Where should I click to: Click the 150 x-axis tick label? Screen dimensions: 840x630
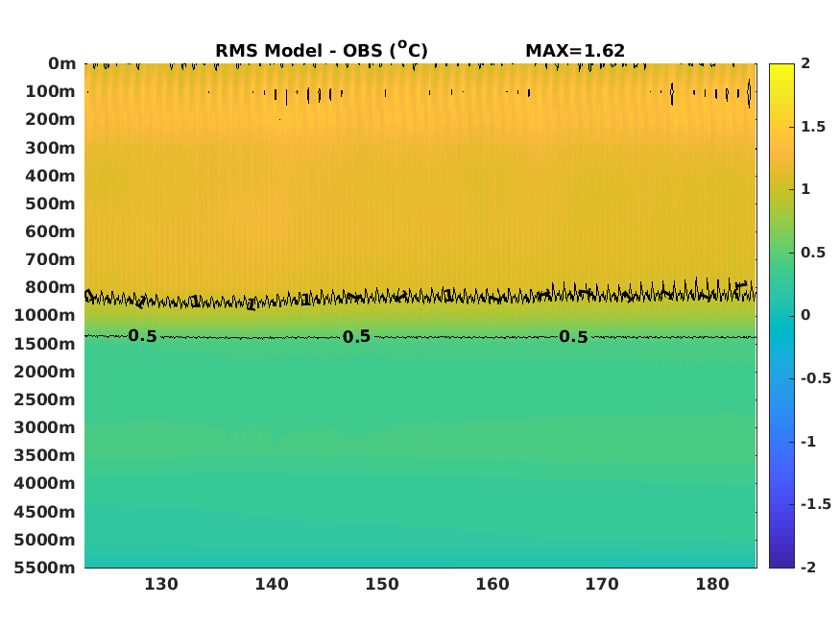(382, 584)
